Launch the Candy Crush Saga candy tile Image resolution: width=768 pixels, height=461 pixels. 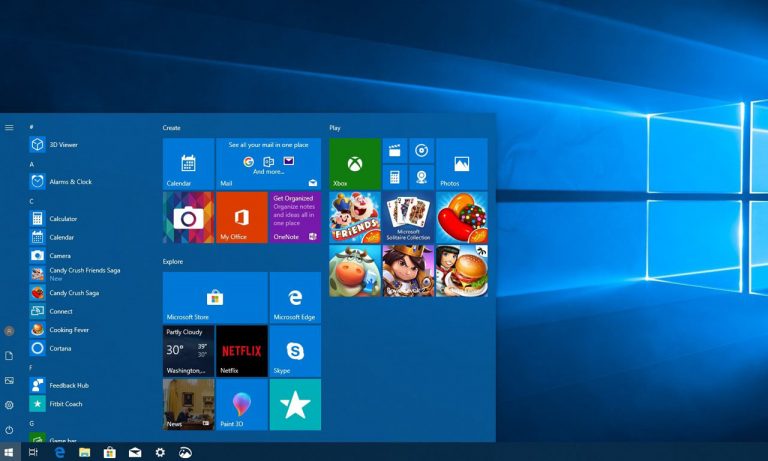click(x=462, y=217)
